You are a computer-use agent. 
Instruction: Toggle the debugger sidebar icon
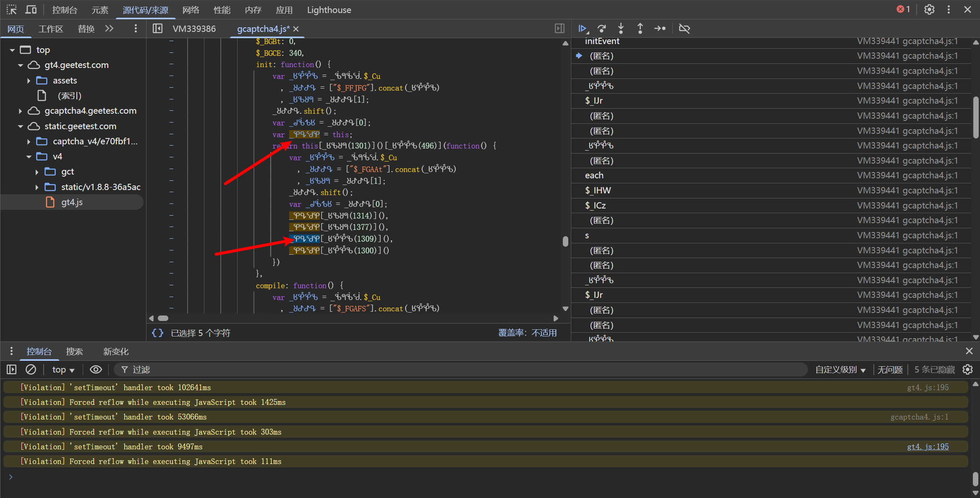(x=559, y=29)
